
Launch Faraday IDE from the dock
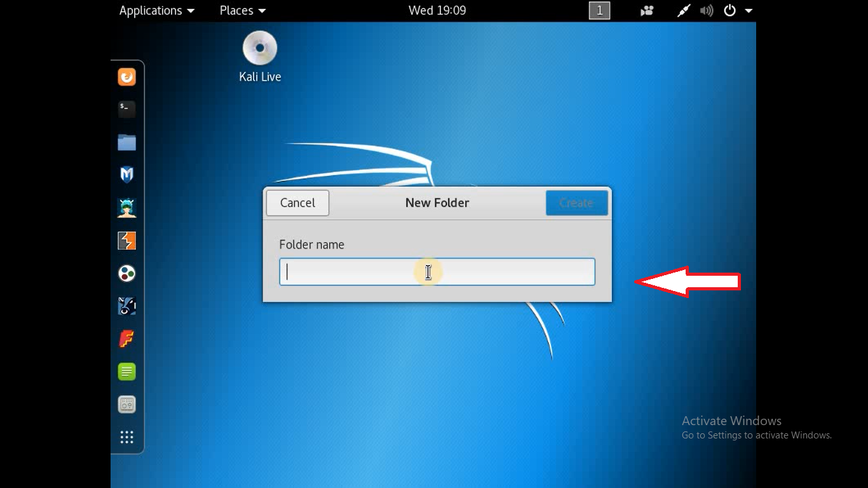pyautogui.click(x=127, y=339)
